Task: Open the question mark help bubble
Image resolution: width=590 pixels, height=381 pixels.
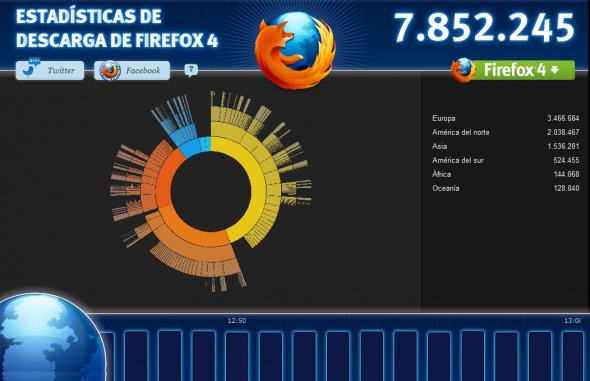Action: pyautogui.click(x=191, y=70)
